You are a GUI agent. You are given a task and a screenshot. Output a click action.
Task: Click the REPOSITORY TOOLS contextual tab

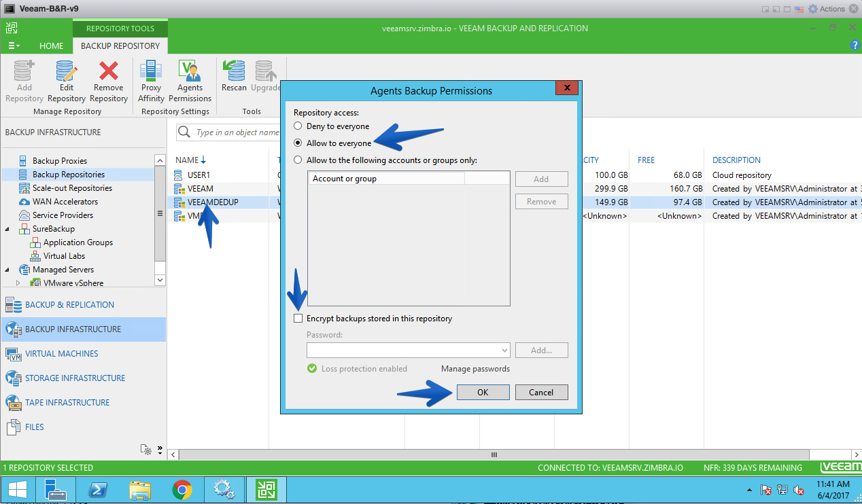point(120,29)
